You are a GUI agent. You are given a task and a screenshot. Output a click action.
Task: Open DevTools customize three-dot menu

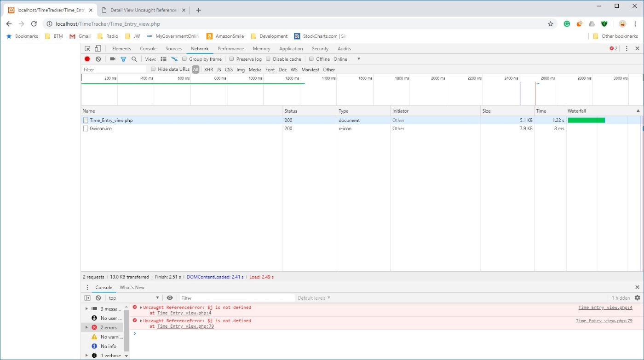point(627,48)
